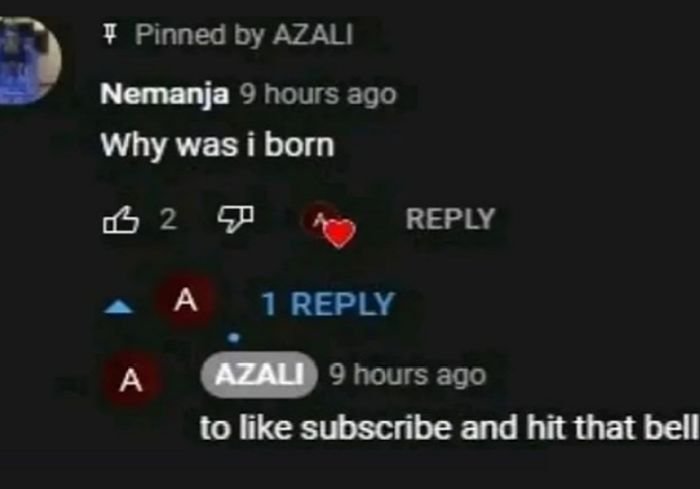Click the pin icon beside Pinned by AZALI
Viewport: 700px width, 489px height.
point(112,37)
